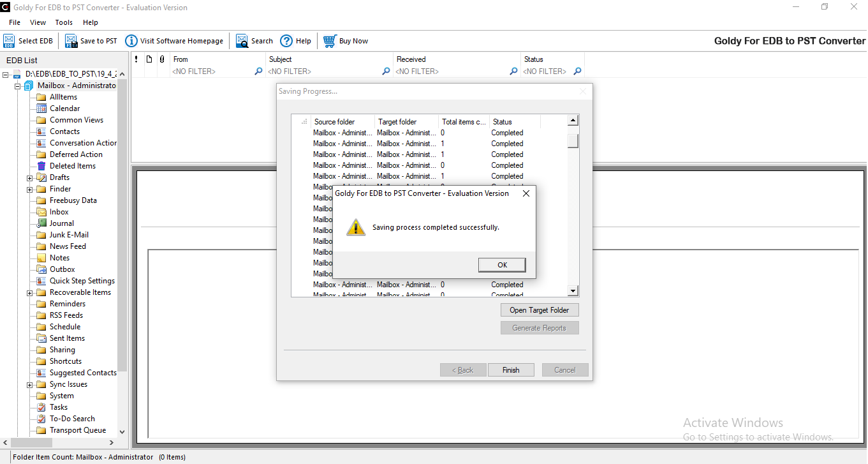Screen dimensions: 868x464
Task: Select the Sent Items folder icon
Action: coord(41,338)
